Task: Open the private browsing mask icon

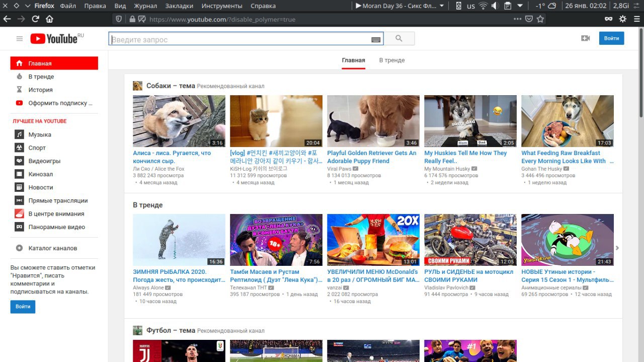Action: point(609,19)
